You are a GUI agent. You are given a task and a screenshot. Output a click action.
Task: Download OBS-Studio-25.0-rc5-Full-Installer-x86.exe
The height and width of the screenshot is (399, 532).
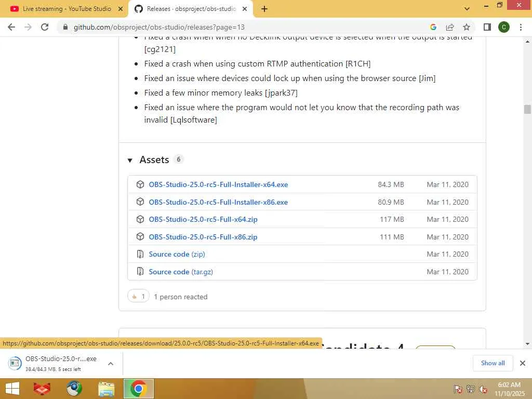tap(218, 202)
